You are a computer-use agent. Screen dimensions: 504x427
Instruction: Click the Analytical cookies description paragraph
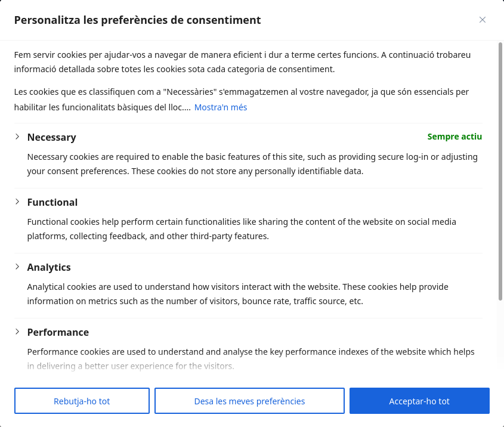237,294
